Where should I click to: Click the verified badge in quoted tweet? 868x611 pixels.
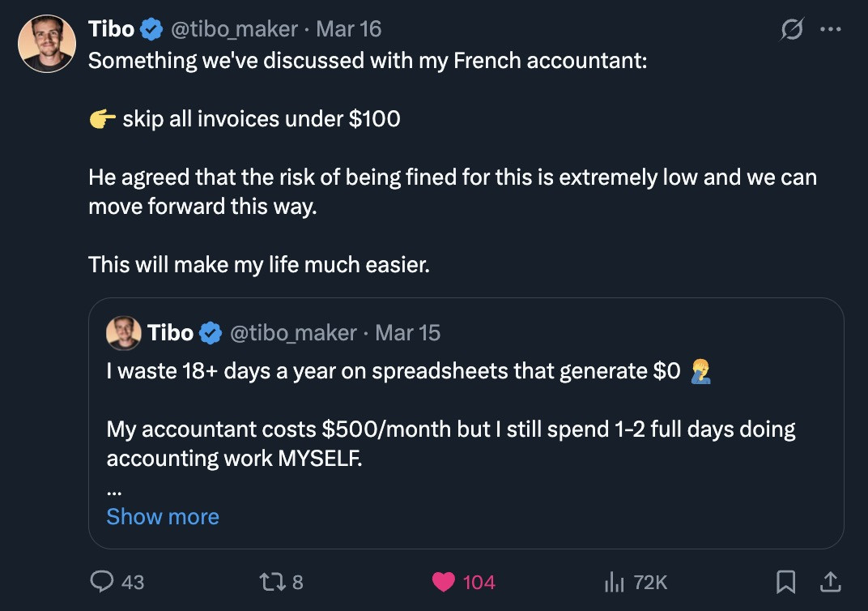coord(211,333)
